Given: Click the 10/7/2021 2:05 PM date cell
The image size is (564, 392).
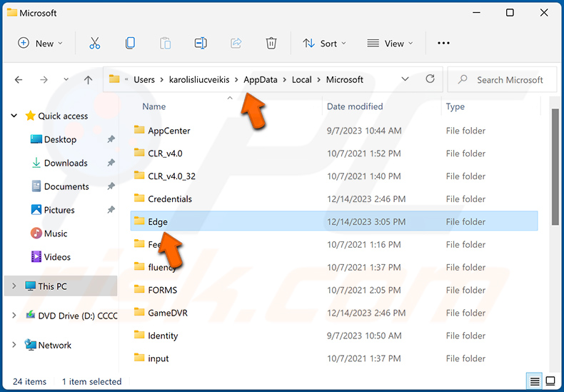Looking at the screenshot, I should 363,290.
